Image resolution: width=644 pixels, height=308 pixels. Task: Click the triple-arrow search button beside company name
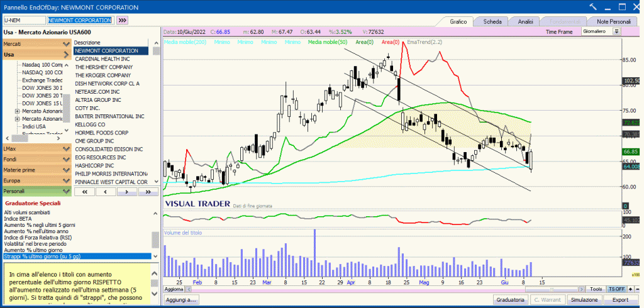point(123,20)
